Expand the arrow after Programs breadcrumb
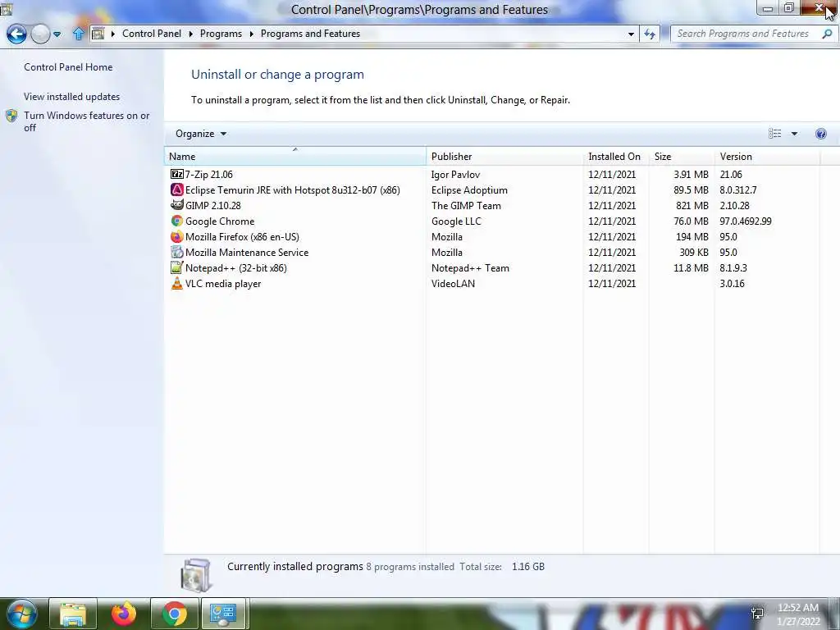This screenshot has height=630, width=840. tap(251, 34)
